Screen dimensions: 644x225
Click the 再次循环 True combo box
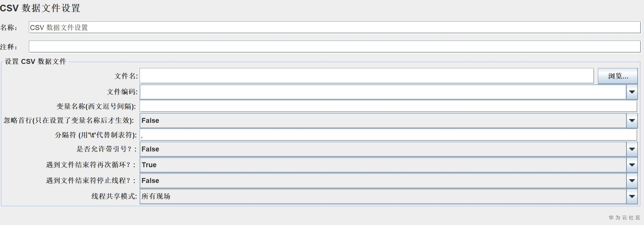click(383, 165)
